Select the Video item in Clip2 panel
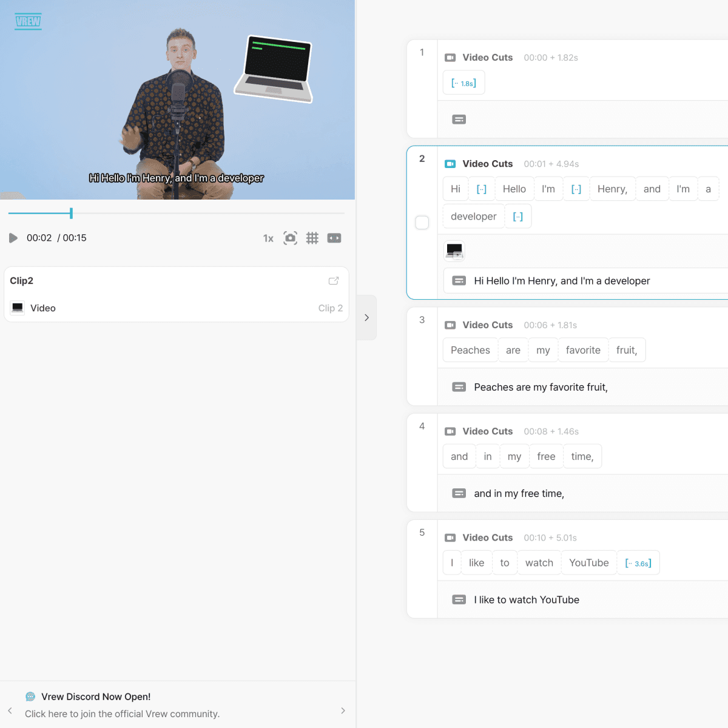 point(43,308)
